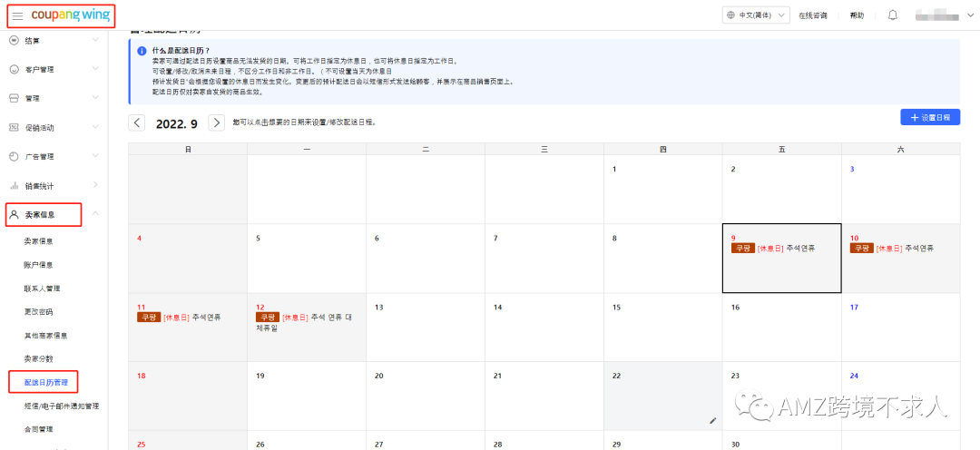Open 合同管理 submenu item
The height and width of the screenshot is (450, 980).
(37, 429)
